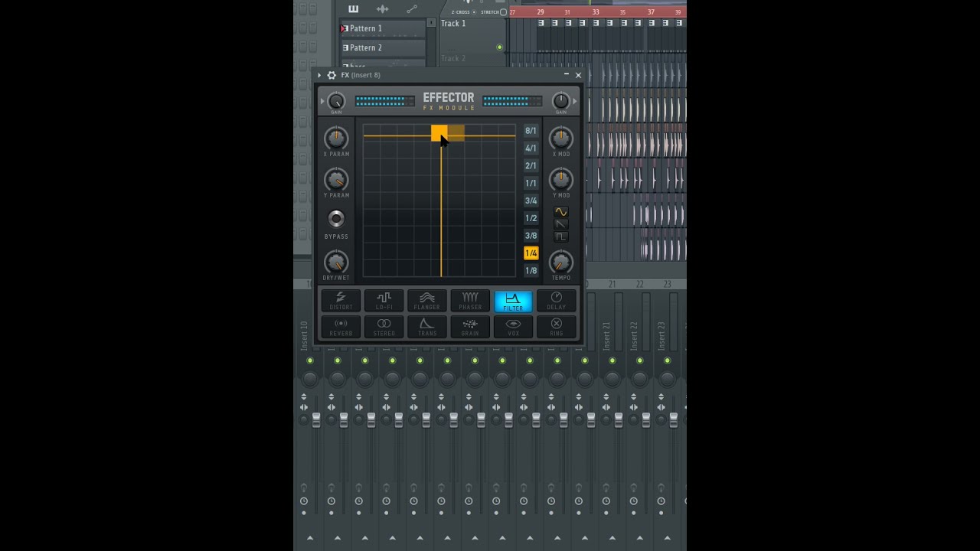The image size is (980, 551).
Task: Toggle the Z-CROSS option in the playlist
Action: (x=474, y=12)
